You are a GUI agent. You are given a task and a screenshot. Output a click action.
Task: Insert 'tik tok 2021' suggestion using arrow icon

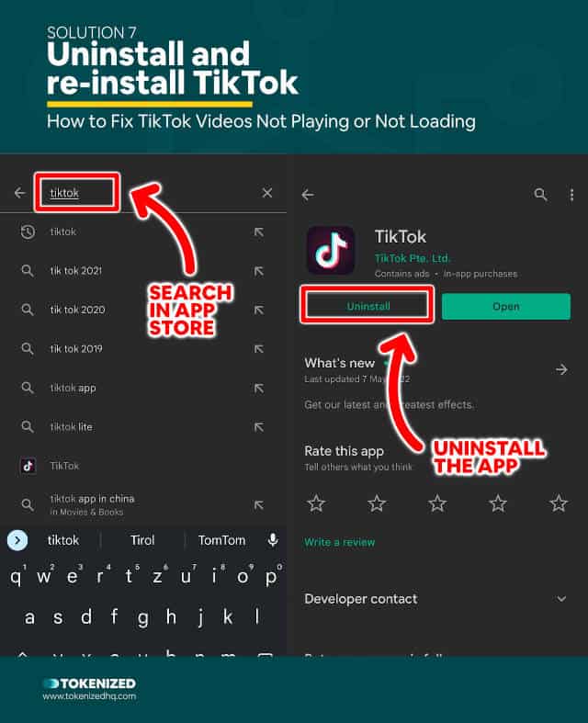click(x=259, y=271)
